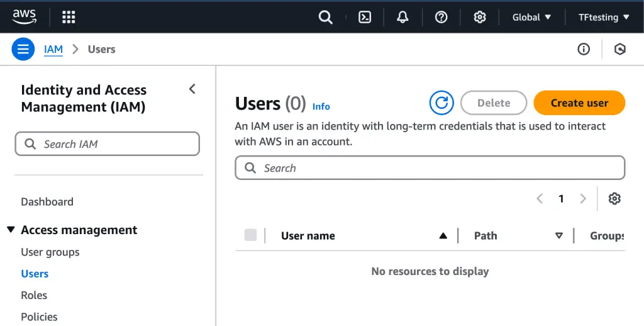Click the disabled Delete button
The image size is (644, 326).
coord(494,103)
